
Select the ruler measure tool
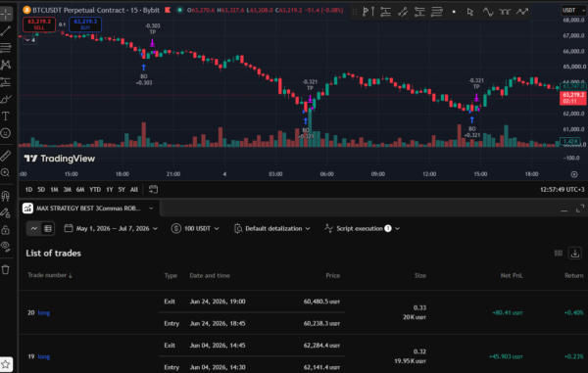pos(6,156)
